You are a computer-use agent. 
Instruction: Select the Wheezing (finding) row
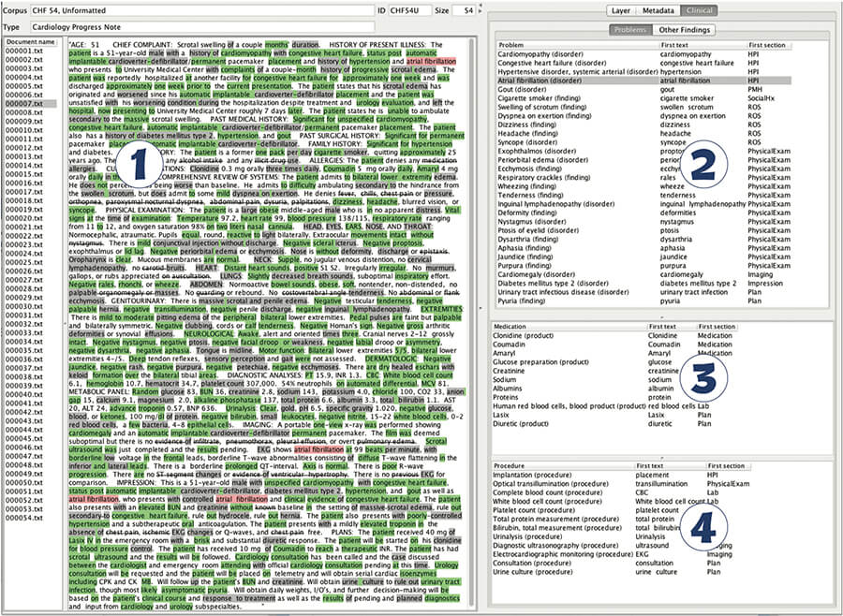coord(644,186)
